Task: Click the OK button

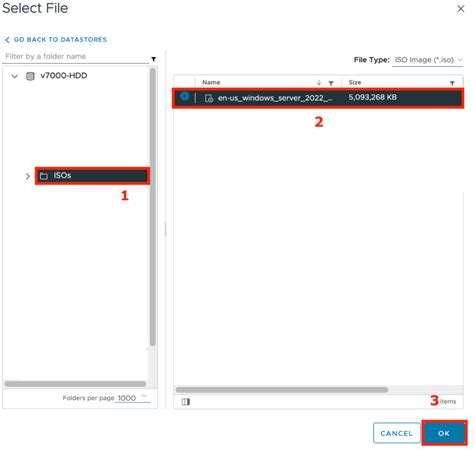Action: [444, 433]
